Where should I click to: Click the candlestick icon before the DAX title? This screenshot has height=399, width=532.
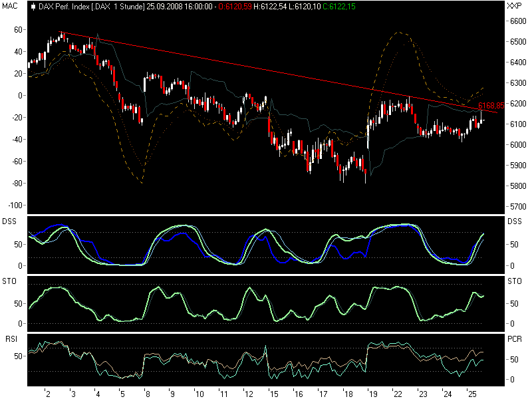[33, 7]
